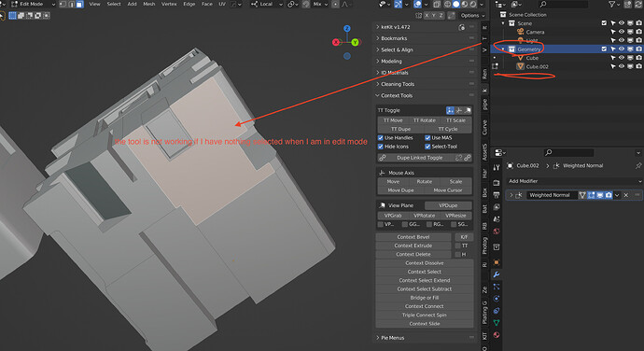Open View Layer properties tab

click(x=497, y=206)
